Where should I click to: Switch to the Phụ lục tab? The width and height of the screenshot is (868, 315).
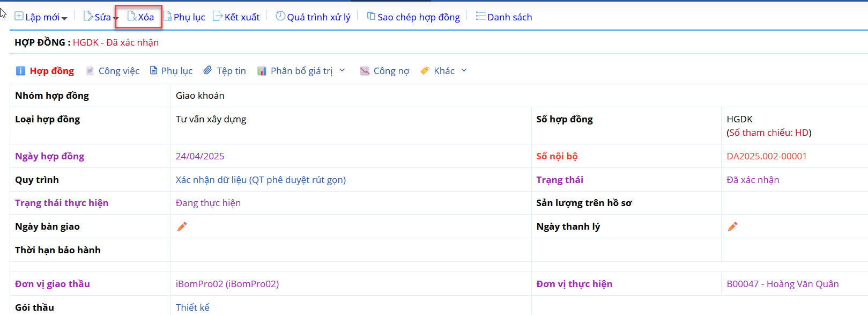pyautogui.click(x=177, y=71)
